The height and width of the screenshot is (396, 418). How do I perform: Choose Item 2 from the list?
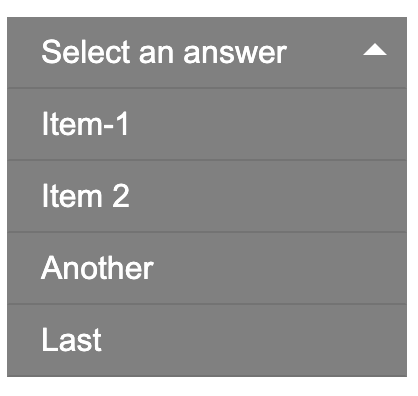coord(207,196)
